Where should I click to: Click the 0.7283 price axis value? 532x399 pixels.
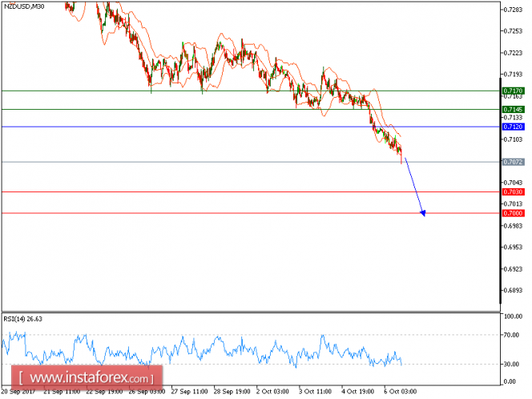pyautogui.click(x=513, y=10)
